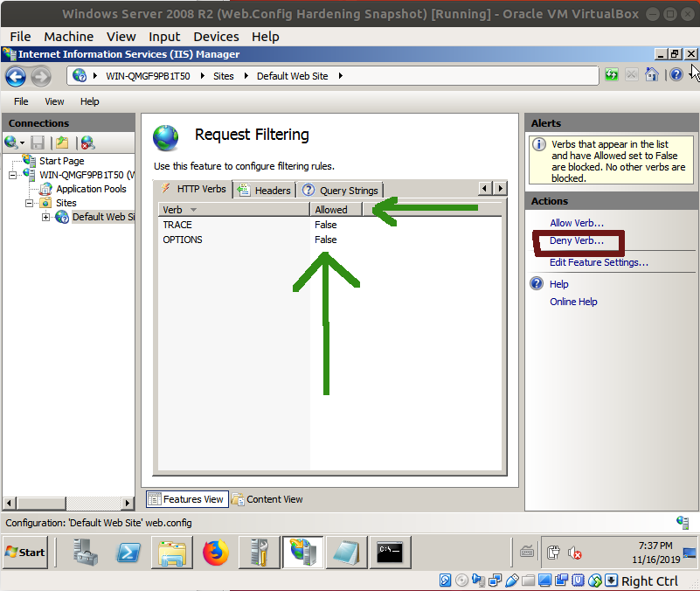Open the VirtualBox Machine menu
Screen dimensions: 700x591
pos(69,37)
